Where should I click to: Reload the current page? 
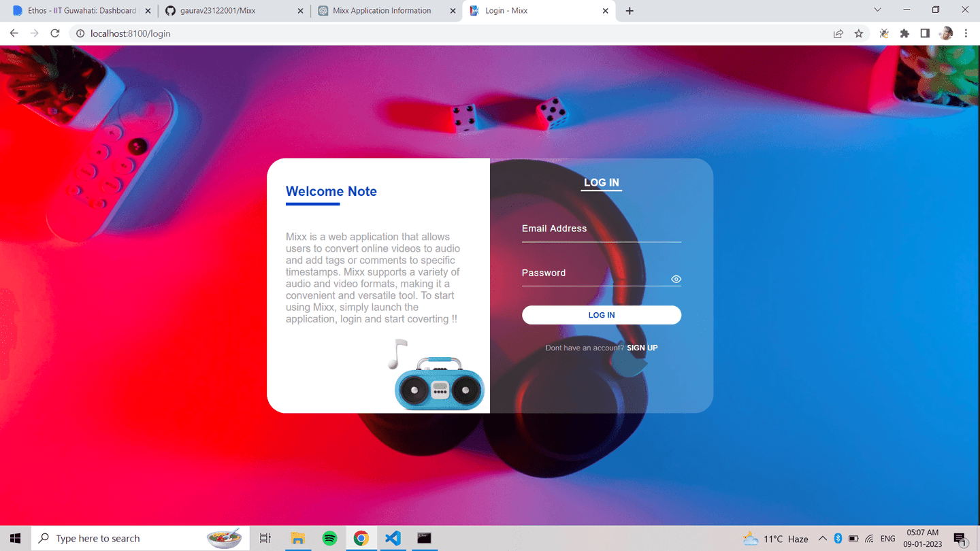point(55,33)
